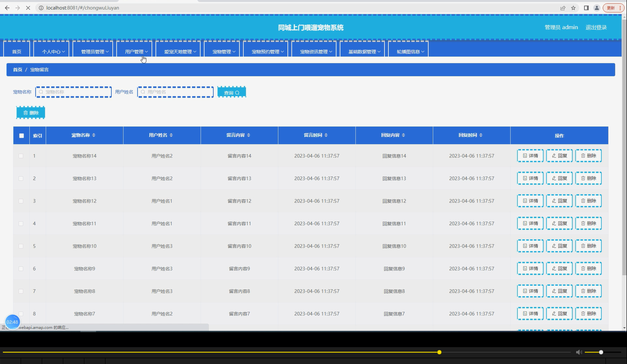Click the 查询 search button
The height and width of the screenshot is (364, 627).
[x=232, y=92]
